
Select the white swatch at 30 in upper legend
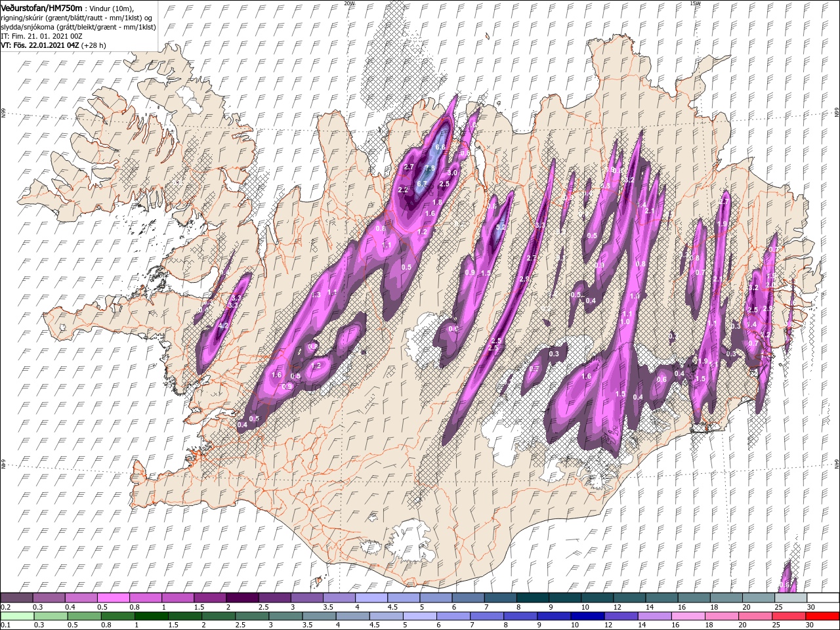[x=822, y=598]
